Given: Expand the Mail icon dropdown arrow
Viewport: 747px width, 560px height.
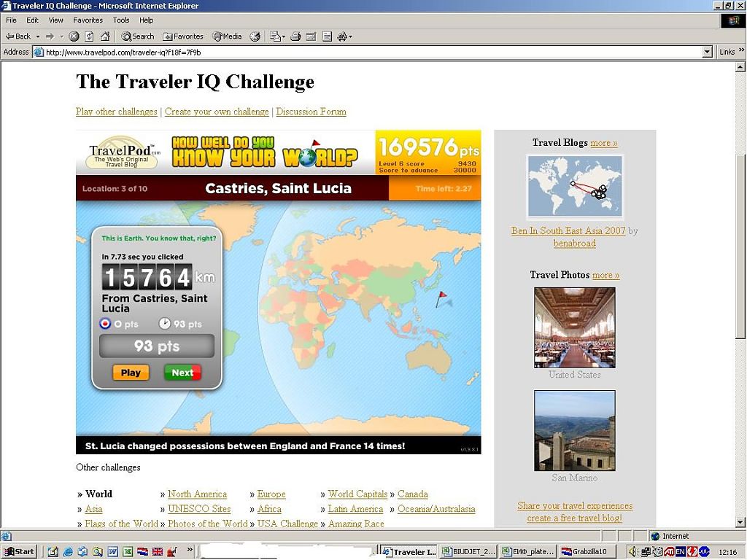Looking at the screenshot, I should coord(284,36).
